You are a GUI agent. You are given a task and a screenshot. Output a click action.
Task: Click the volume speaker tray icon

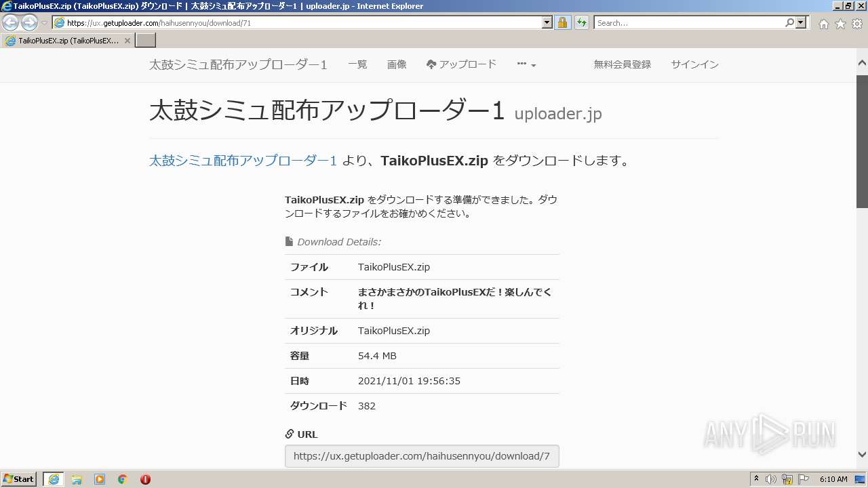click(x=770, y=479)
